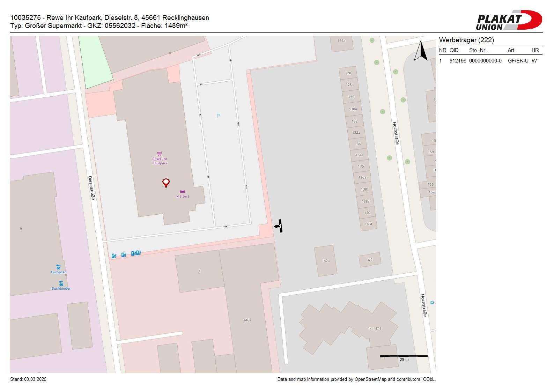Screen dimensions: 554x392
Task: Click the Europcar car rental icon
Action: tap(58, 267)
